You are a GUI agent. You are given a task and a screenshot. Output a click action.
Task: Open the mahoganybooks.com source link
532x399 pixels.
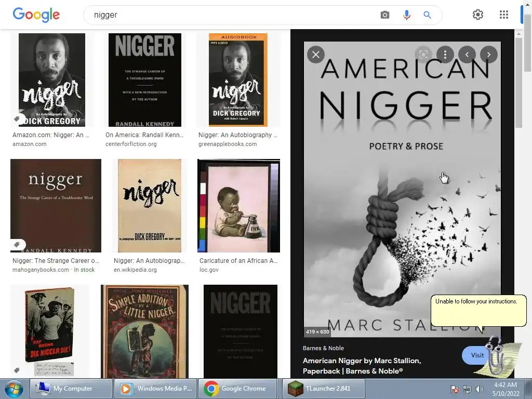[x=41, y=270]
